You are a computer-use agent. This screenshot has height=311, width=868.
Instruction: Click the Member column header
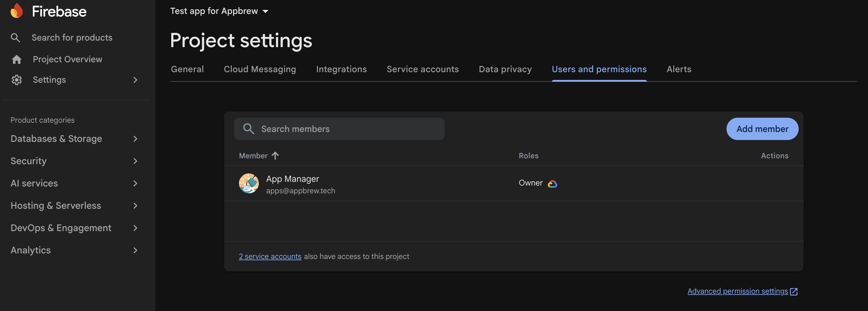253,155
